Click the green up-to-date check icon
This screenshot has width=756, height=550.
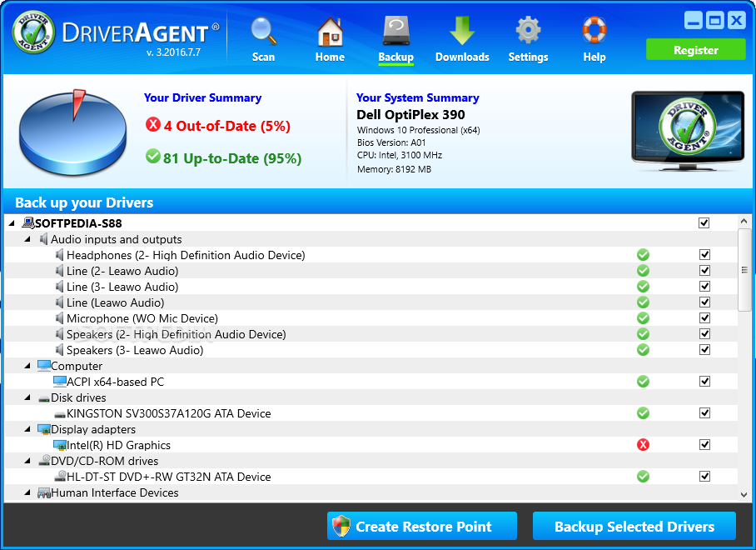click(153, 157)
